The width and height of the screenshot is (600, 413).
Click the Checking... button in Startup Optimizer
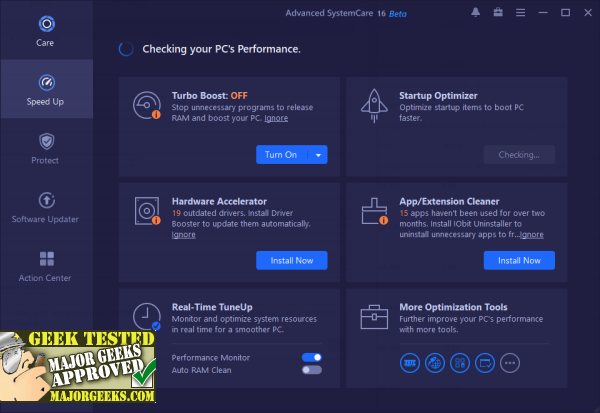(519, 155)
